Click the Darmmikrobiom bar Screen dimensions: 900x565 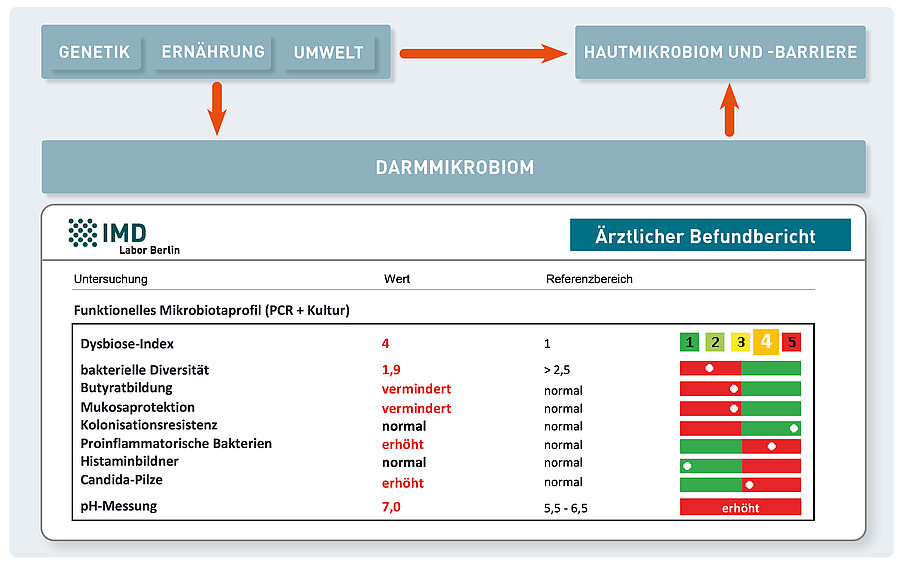click(x=453, y=167)
